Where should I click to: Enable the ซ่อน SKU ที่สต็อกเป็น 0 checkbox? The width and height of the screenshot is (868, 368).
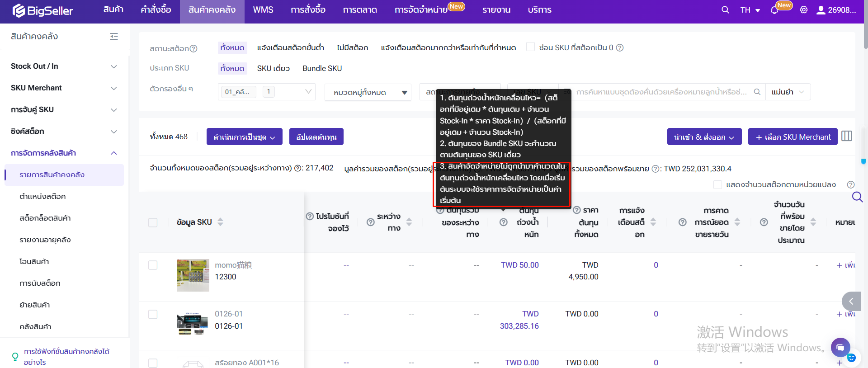click(x=531, y=47)
